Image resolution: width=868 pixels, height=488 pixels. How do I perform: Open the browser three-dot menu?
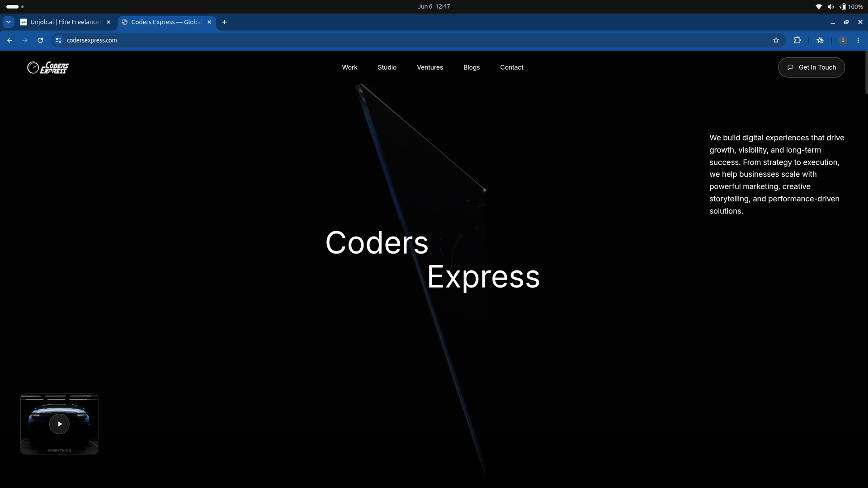coord(858,40)
